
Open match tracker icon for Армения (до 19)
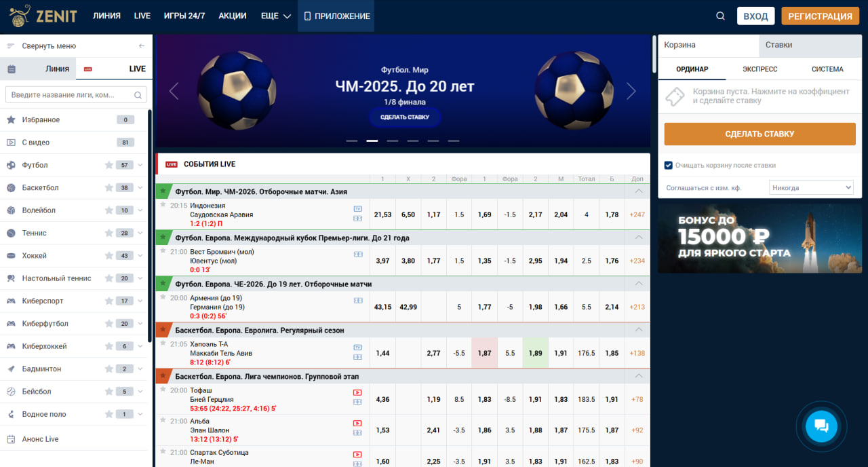(x=358, y=300)
